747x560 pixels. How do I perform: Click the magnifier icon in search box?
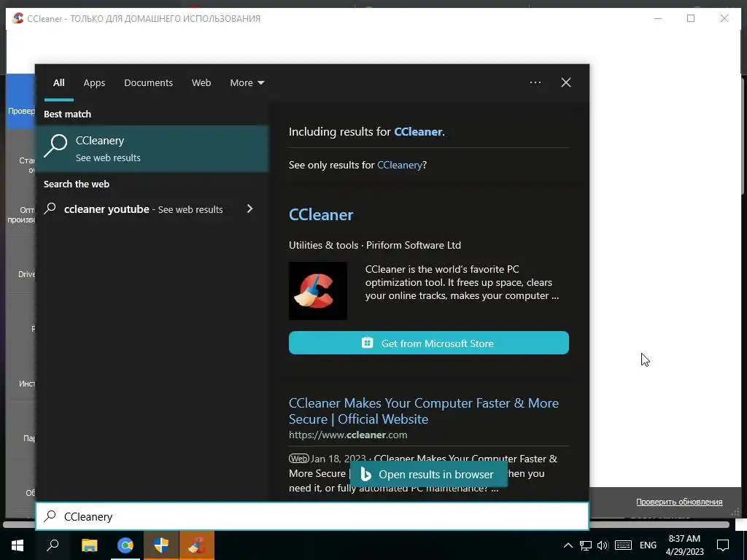[50, 516]
